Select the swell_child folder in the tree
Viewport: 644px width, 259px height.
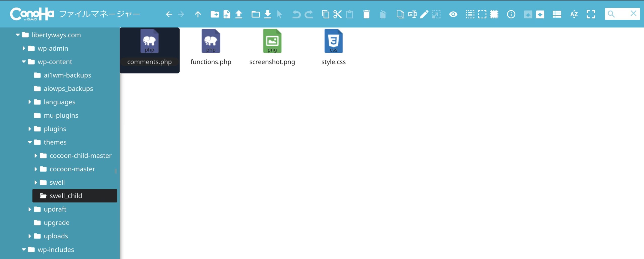75,196
